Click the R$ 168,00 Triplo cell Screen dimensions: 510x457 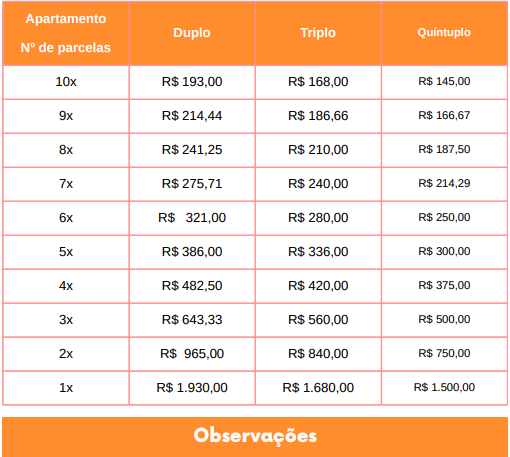[x=318, y=82]
